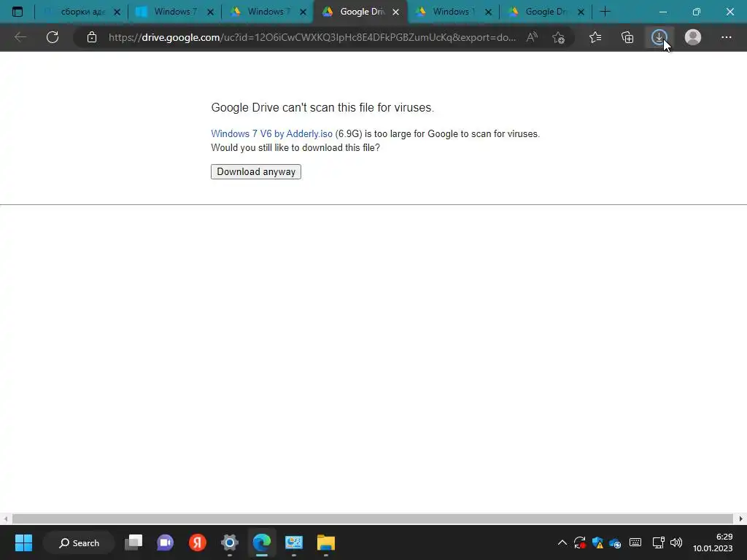The height and width of the screenshot is (560, 747).
Task: Open Windows 7 V6 by Adderly.iso link
Action: pos(271,134)
